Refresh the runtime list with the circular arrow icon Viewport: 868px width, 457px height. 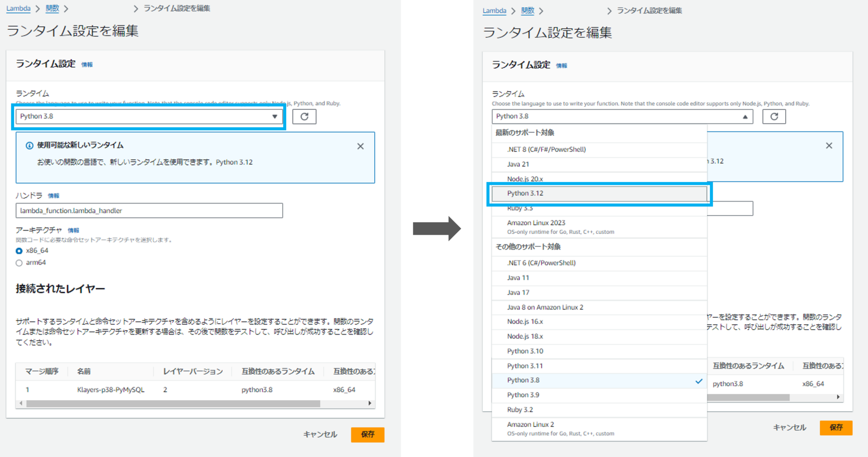click(304, 117)
